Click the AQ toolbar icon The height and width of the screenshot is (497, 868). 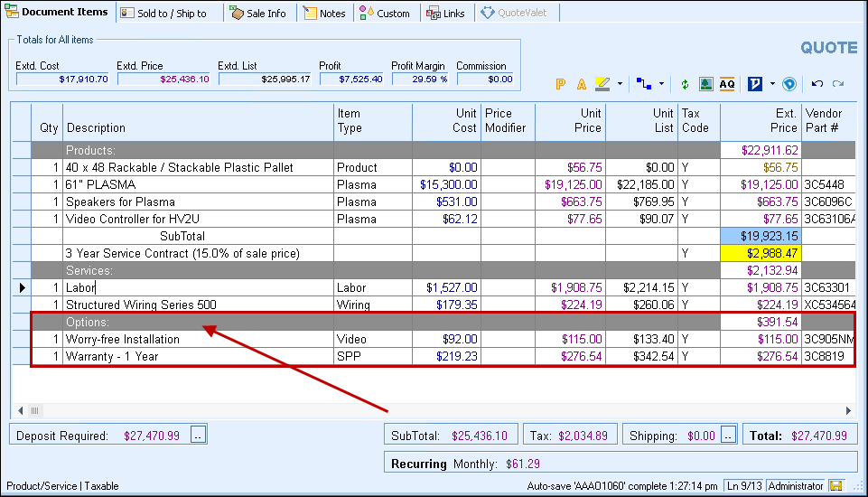728,84
